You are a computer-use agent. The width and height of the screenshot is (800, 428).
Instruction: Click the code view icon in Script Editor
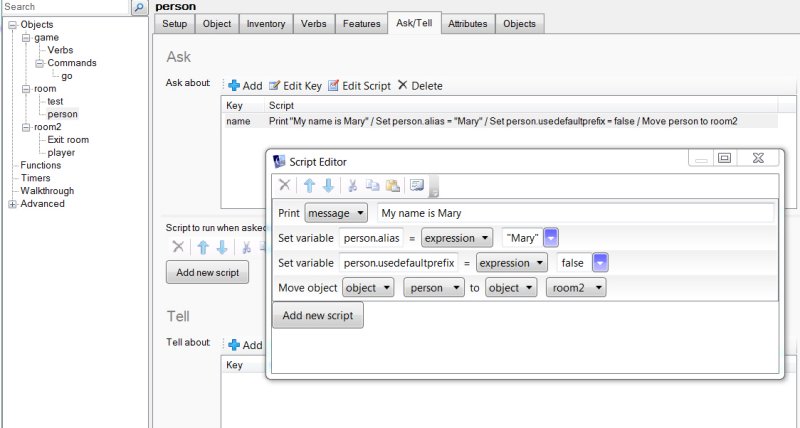[416, 185]
